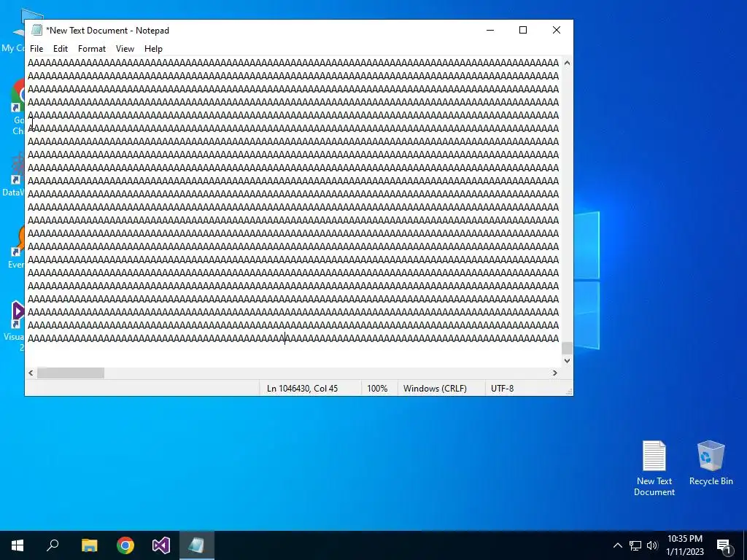Open File Explorer from the taskbar

89,545
